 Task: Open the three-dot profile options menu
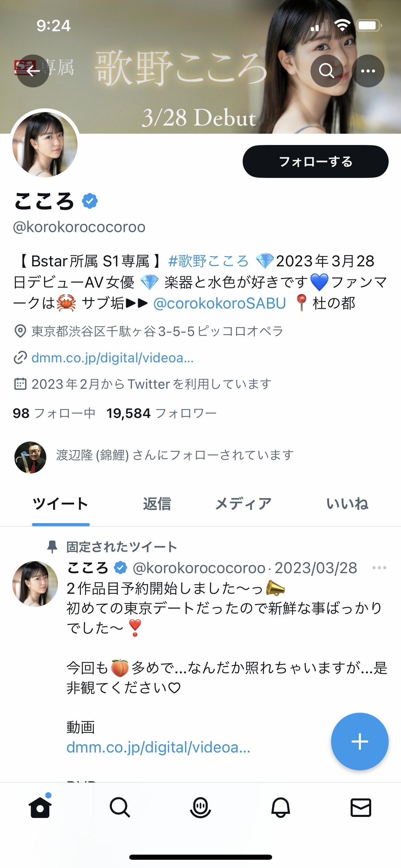tap(368, 71)
